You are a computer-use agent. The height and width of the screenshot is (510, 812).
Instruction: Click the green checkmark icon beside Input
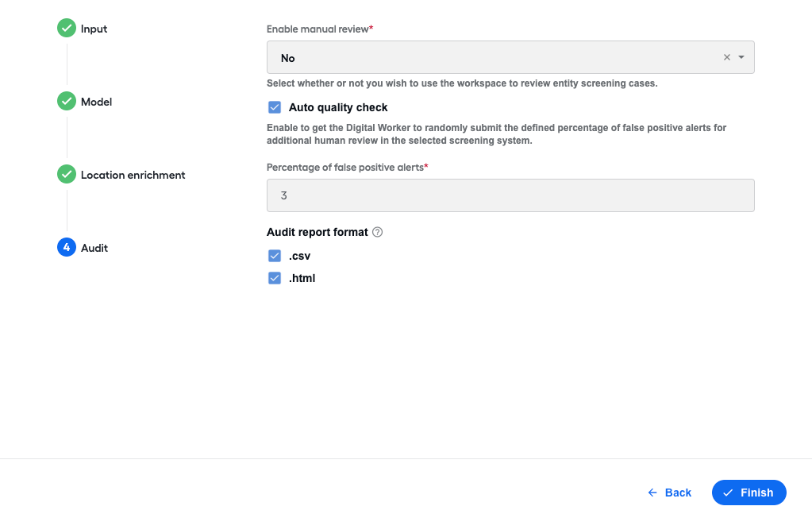coord(67,28)
